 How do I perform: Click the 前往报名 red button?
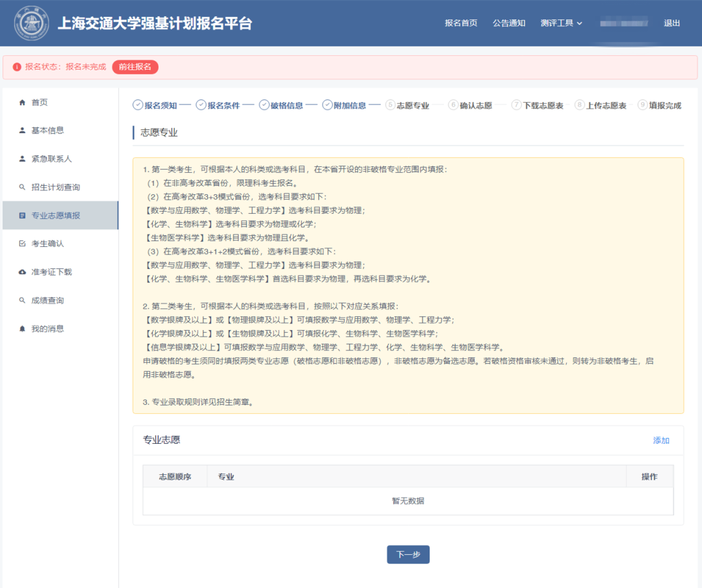coord(135,68)
